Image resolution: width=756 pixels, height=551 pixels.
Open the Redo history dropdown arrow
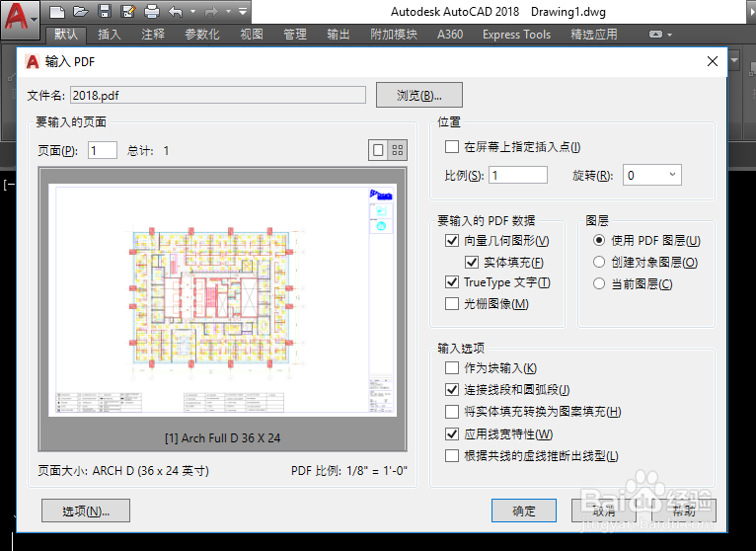tap(229, 12)
